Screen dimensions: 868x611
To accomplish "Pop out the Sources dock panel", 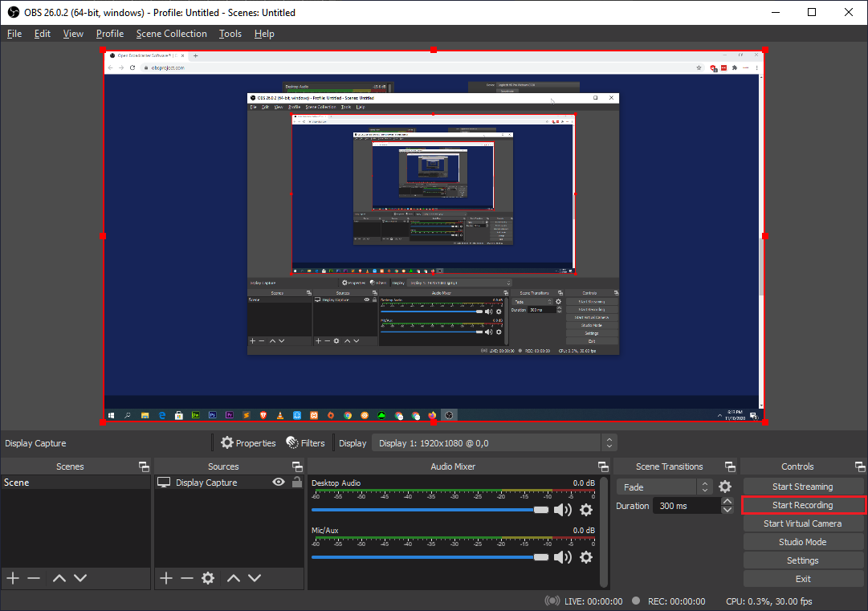I will click(297, 466).
